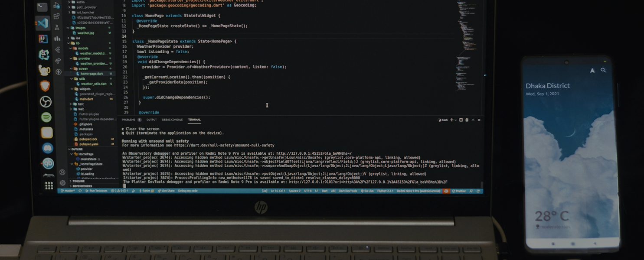This screenshot has height=260, width=644.
Task: Open the Accounts icon in activity bar
Action: [x=62, y=172]
